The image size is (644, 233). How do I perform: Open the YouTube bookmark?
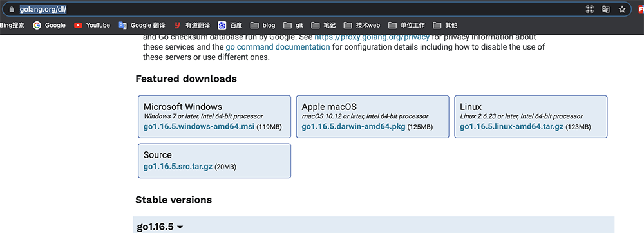pos(92,26)
